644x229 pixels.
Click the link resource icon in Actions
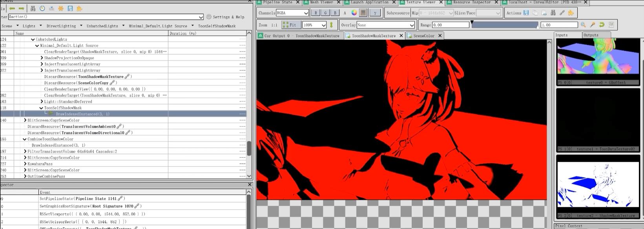pyautogui.click(x=562, y=13)
